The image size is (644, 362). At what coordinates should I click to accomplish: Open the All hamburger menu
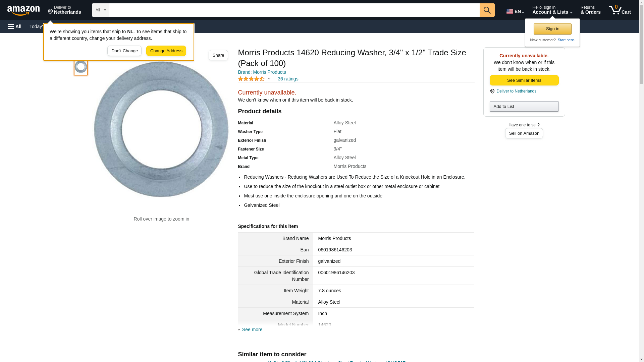[x=15, y=26]
